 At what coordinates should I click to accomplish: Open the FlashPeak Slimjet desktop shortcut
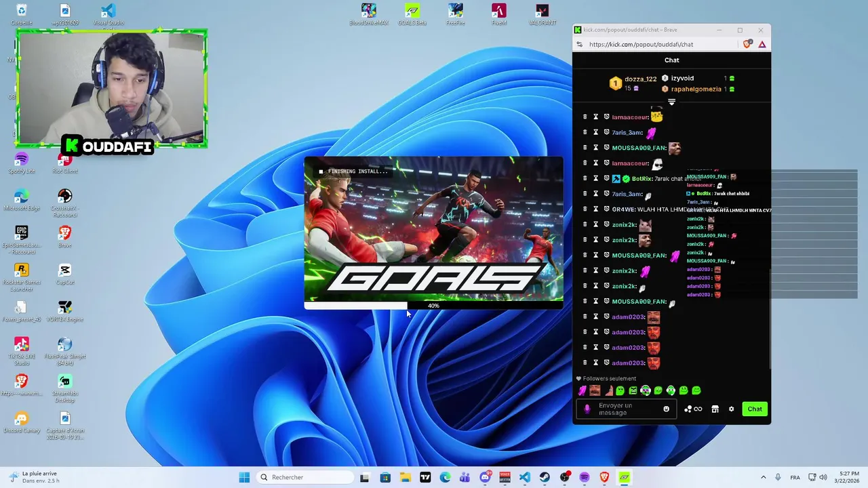[x=65, y=351]
